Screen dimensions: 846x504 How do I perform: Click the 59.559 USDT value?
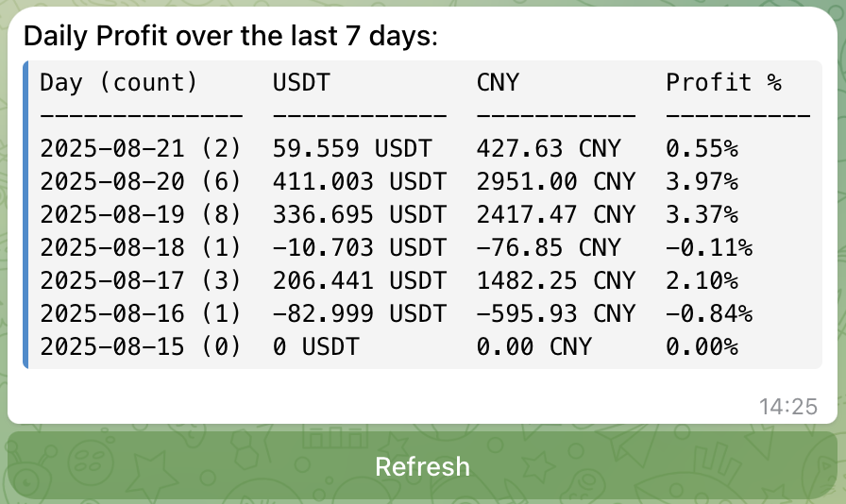coord(351,148)
